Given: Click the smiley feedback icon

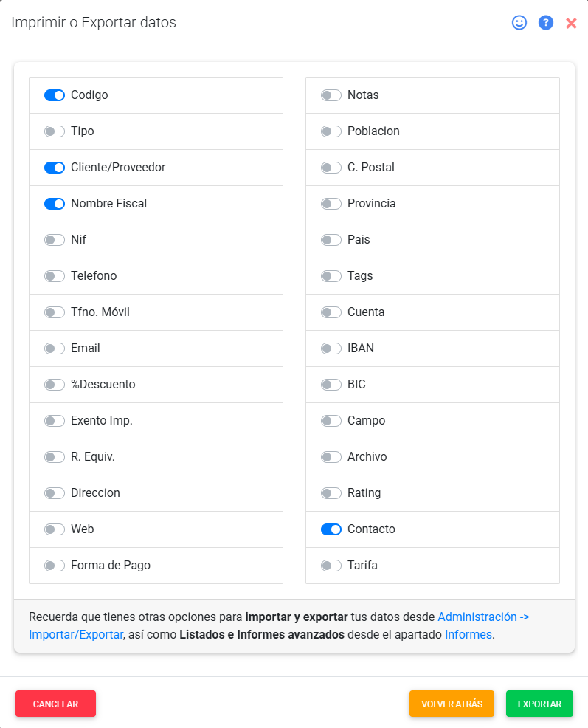Looking at the screenshot, I should [519, 23].
